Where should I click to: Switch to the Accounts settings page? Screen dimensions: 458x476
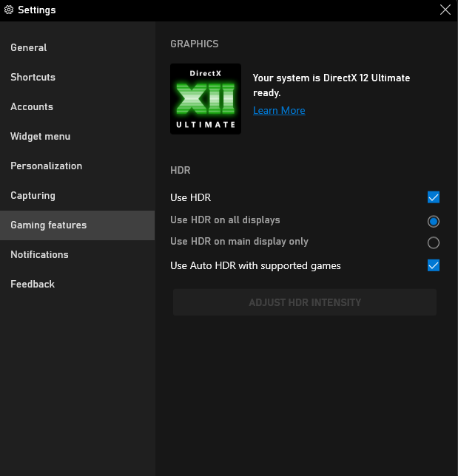[x=32, y=106]
